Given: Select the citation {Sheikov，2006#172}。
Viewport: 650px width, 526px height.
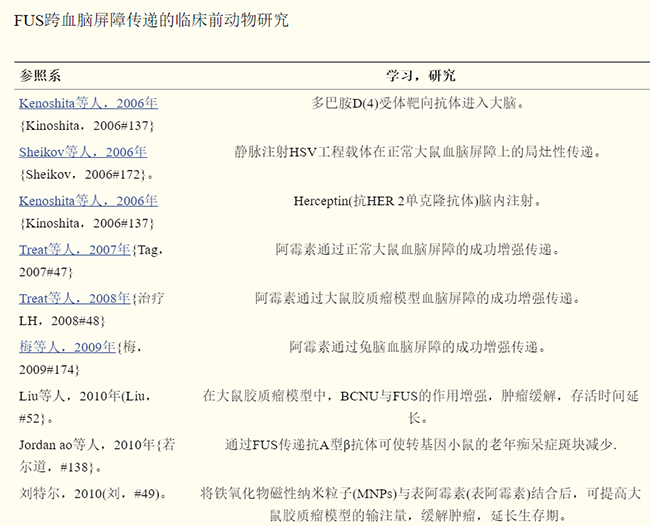Looking at the screenshot, I should pyautogui.click(x=87, y=175).
